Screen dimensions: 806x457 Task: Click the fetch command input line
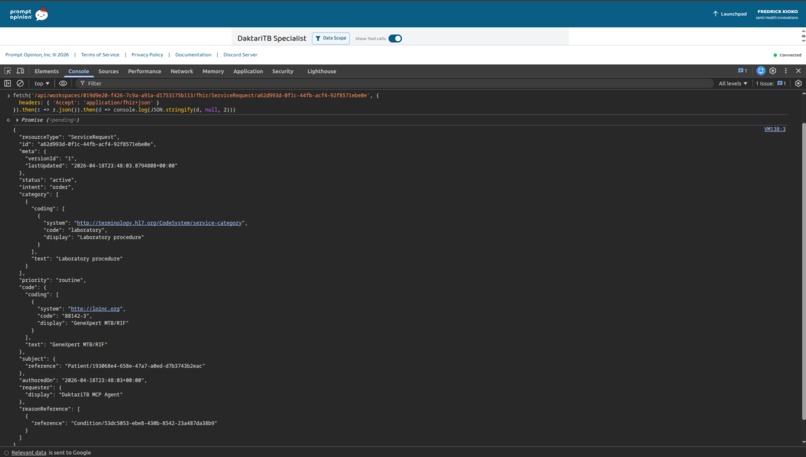[195, 96]
